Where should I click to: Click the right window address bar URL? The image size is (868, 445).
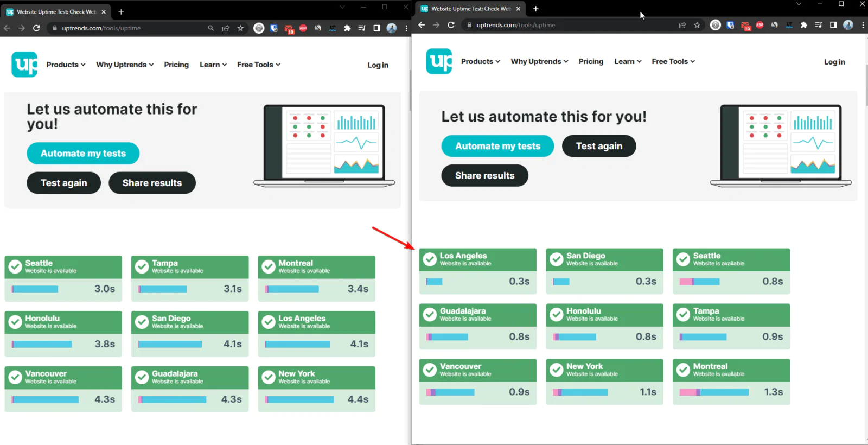516,25
